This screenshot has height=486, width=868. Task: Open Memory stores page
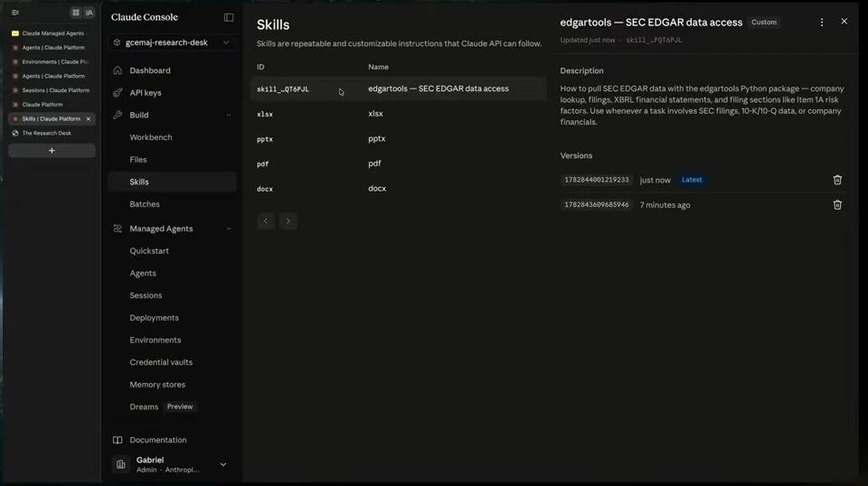click(x=157, y=384)
